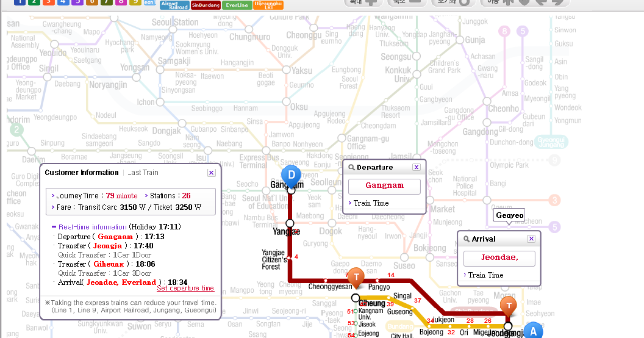Open Train Time in the Arrival popup
Screen dimensions: 644x338
pyautogui.click(x=486, y=275)
